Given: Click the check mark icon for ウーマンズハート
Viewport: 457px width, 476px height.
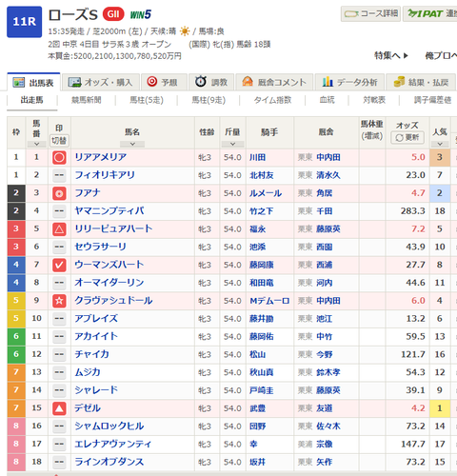Looking at the screenshot, I should (59, 266).
